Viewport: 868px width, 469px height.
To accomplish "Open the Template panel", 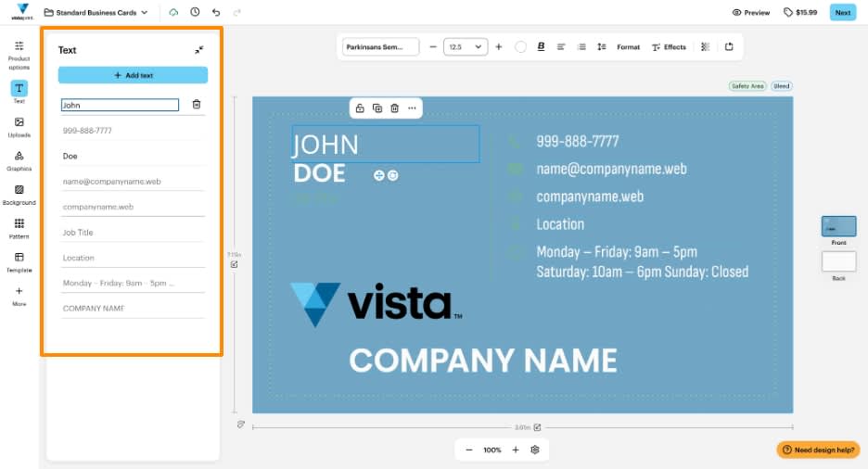I will point(19,262).
